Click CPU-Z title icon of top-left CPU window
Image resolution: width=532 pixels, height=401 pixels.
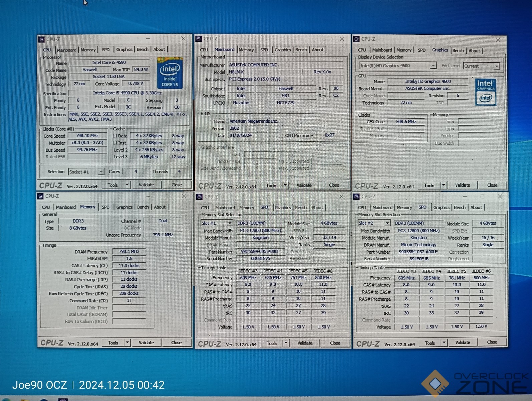tap(41, 39)
